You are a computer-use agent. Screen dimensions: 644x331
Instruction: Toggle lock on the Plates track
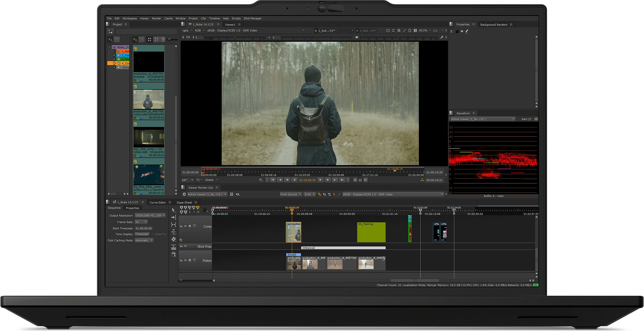181,260
